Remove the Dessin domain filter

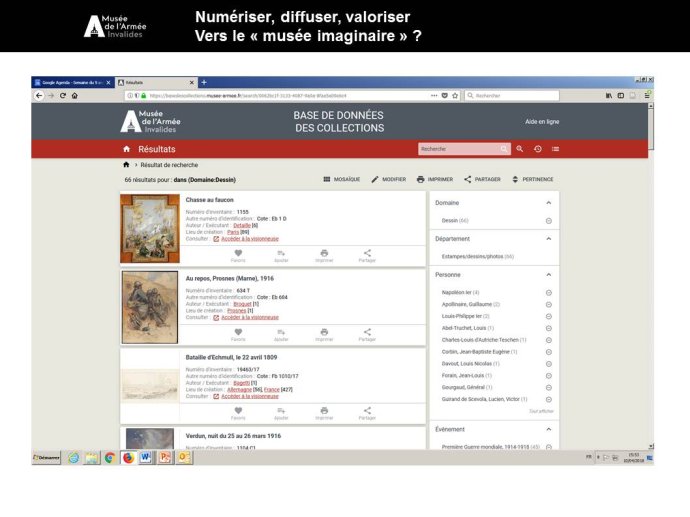[549, 221]
